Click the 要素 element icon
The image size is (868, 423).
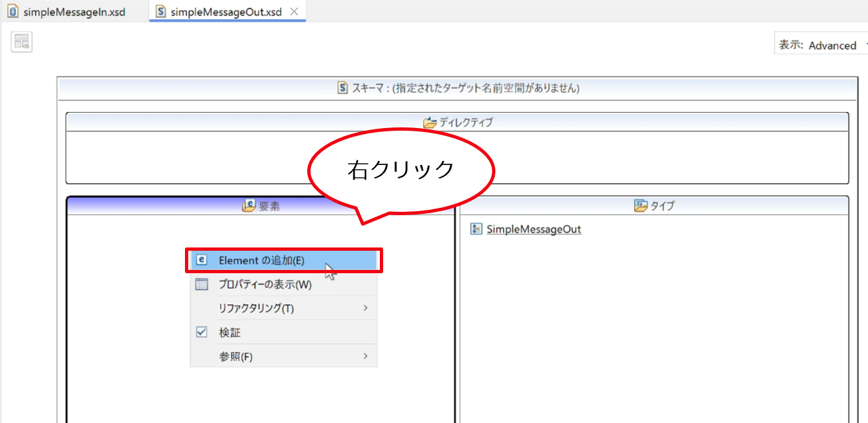coord(248,206)
